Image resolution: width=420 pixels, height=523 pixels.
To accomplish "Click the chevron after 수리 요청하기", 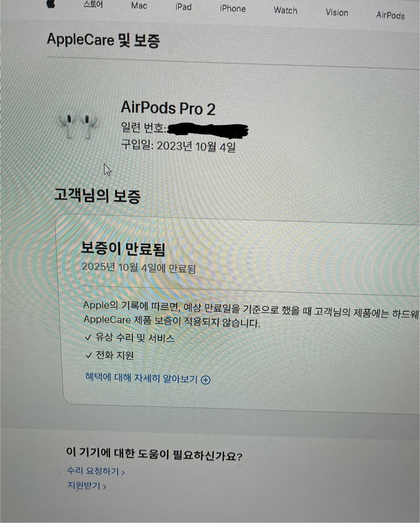I will pyautogui.click(x=123, y=472).
